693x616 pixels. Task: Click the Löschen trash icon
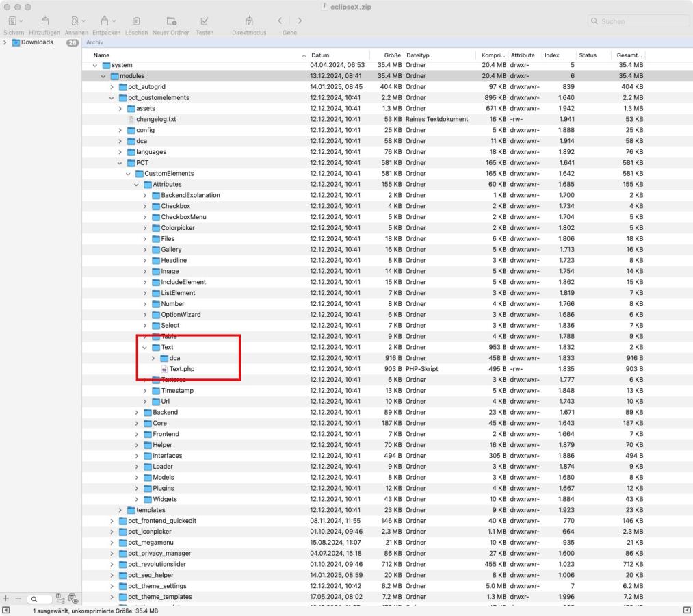pos(136,21)
